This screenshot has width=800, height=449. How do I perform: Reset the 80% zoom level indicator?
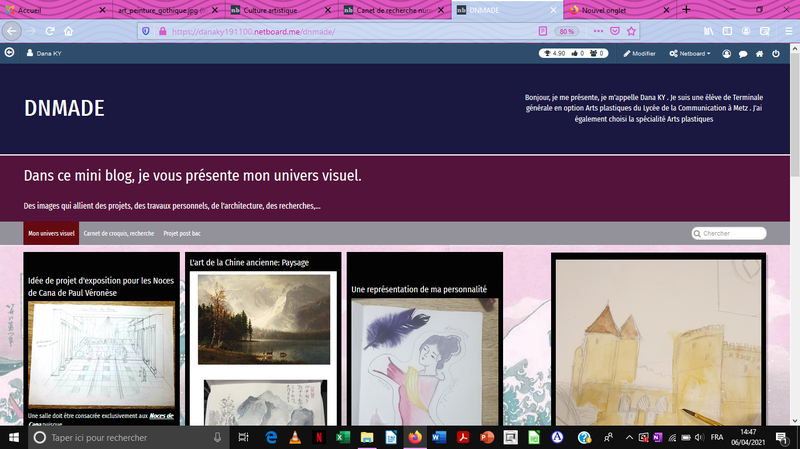(565, 31)
